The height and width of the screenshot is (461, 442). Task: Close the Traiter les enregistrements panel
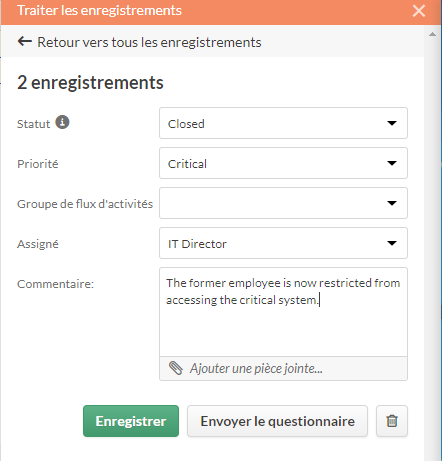[x=419, y=11]
